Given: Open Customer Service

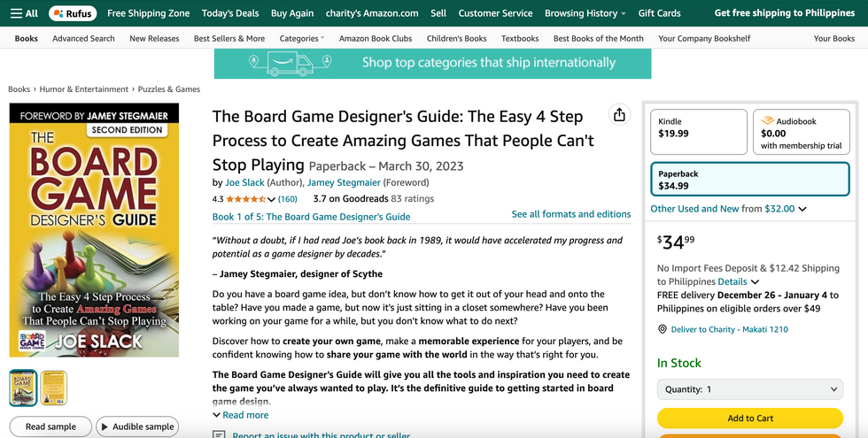Looking at the screenshot, I should pos(495,13).
